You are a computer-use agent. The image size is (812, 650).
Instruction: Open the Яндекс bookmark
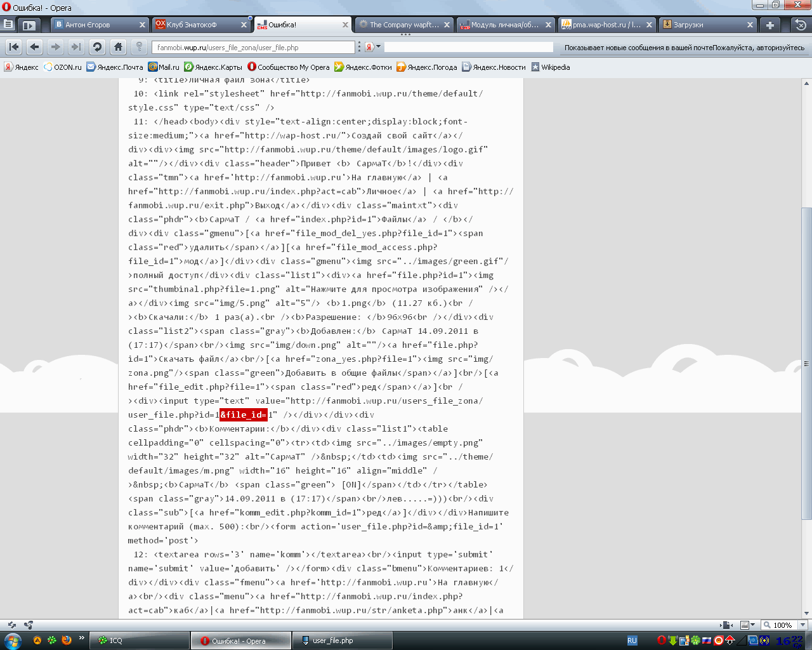coord(22,67)
